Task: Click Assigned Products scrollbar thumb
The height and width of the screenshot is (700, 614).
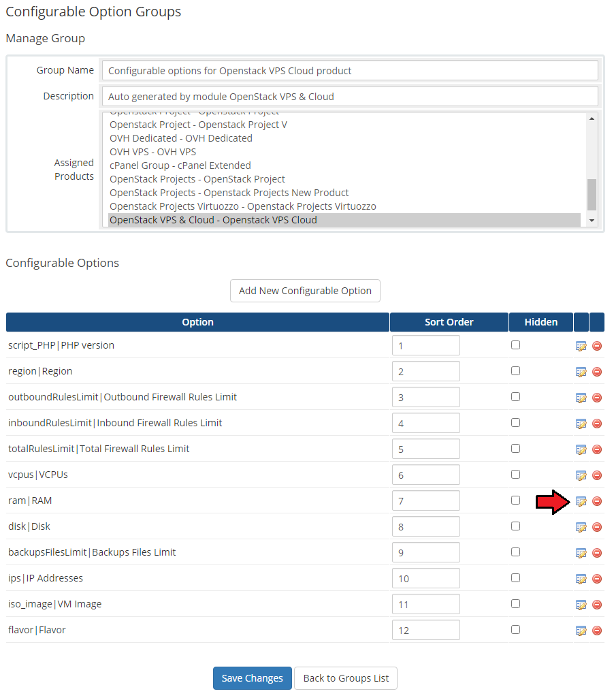Action: 592,195
